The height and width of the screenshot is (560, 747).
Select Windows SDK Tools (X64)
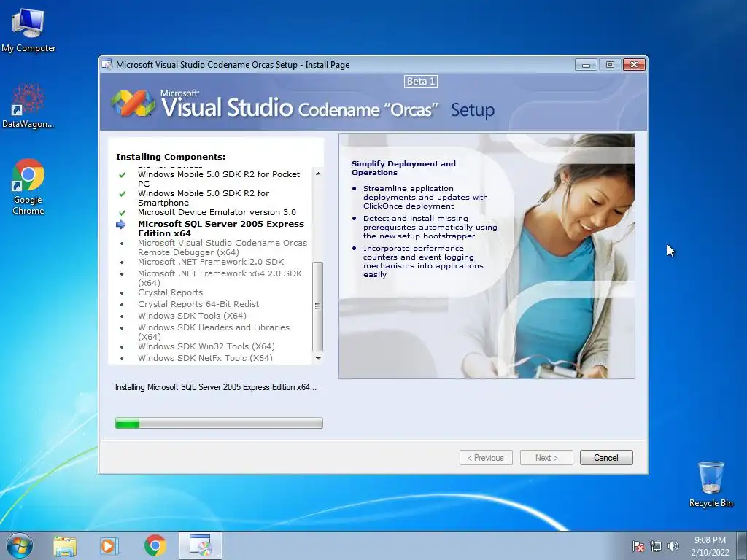click(192, 316)
